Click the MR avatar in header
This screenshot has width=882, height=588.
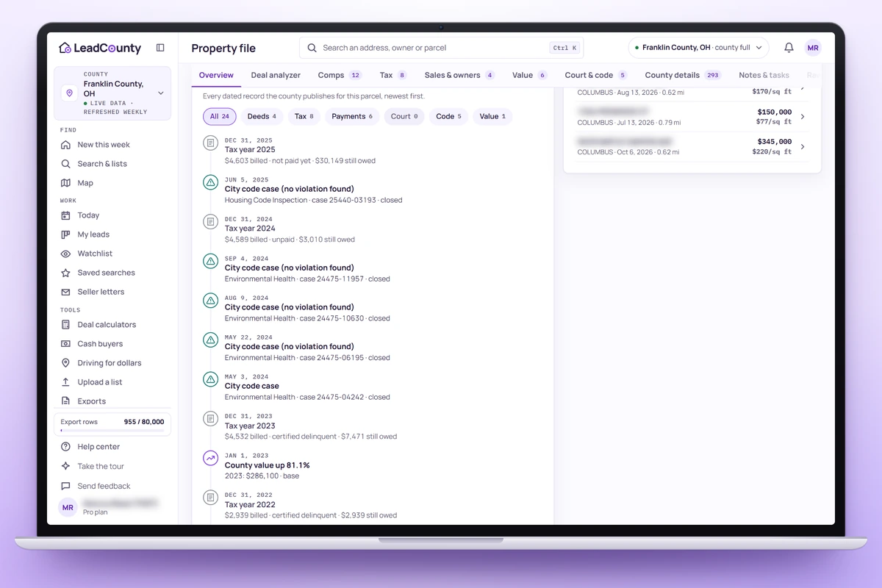pos(813,48)
